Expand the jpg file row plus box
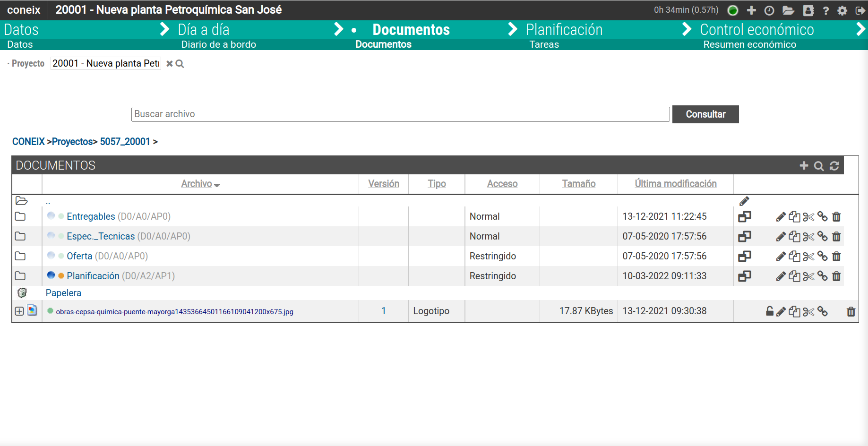Image resolution: width=868 pixels, height=446 pixels. click(x=19, y=311)
